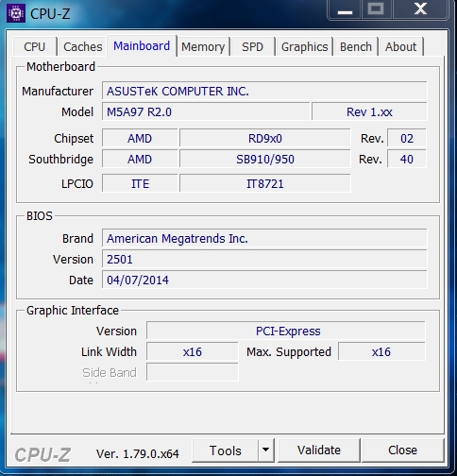457x476 pixels.
Task: Click the Max. Supported x16 value
Action: [381, 351]
